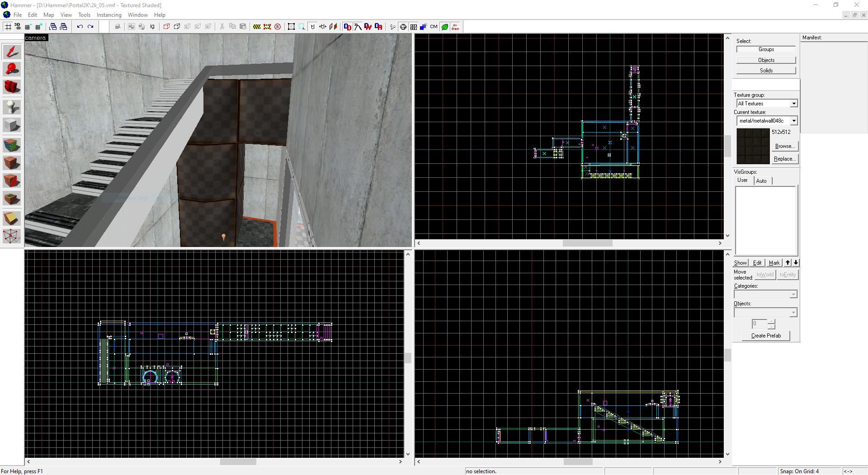Open the File menu
This screenshot has height=475, width=868.
(x=18, y=15)
